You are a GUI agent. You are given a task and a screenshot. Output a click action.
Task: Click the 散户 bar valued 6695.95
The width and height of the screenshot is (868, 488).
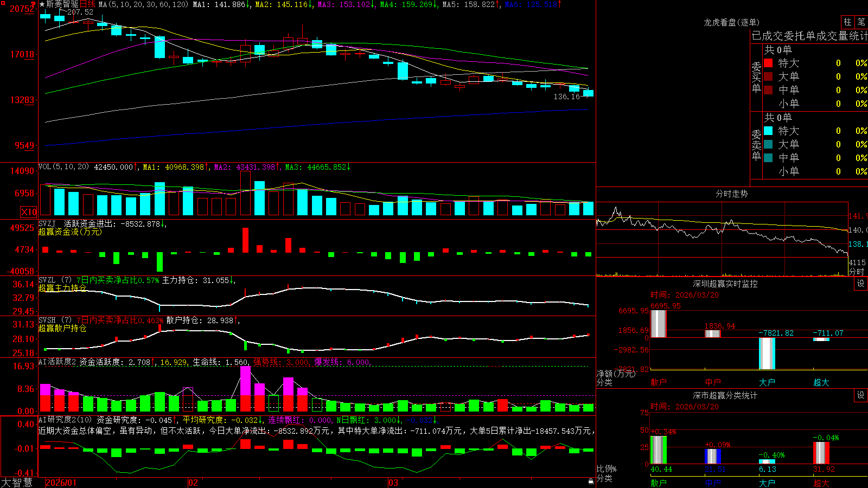point(658,324)
